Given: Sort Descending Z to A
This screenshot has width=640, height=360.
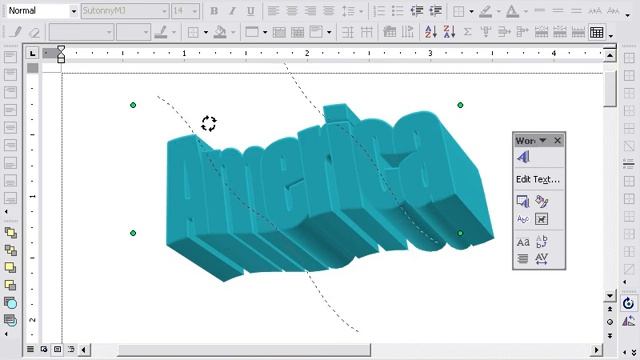Looking at the screenshot, I should [449, 32].
